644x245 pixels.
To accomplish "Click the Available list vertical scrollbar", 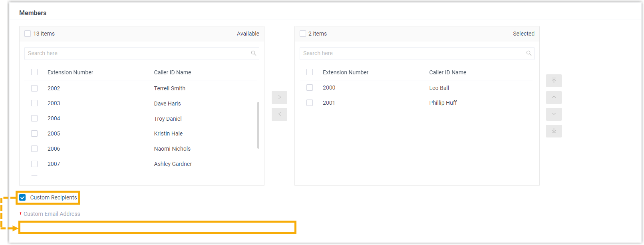I will [x=258, y=125].
